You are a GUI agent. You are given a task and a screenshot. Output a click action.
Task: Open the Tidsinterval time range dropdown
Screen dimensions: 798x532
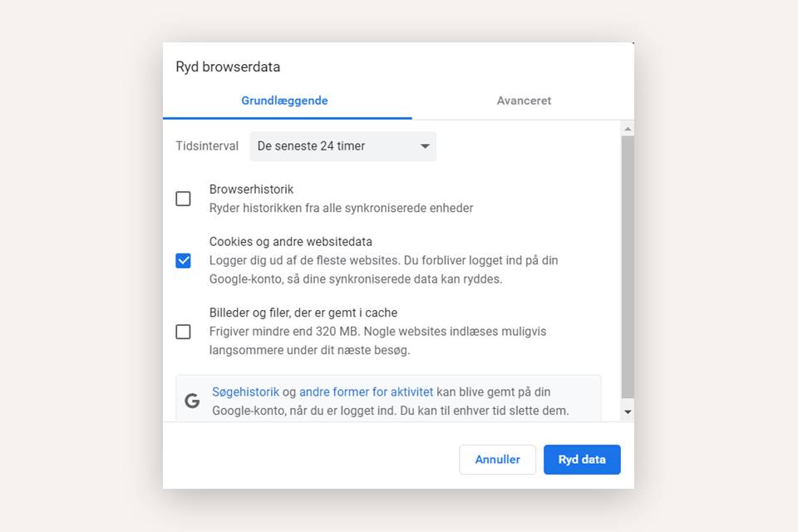[x=342, y=145]
